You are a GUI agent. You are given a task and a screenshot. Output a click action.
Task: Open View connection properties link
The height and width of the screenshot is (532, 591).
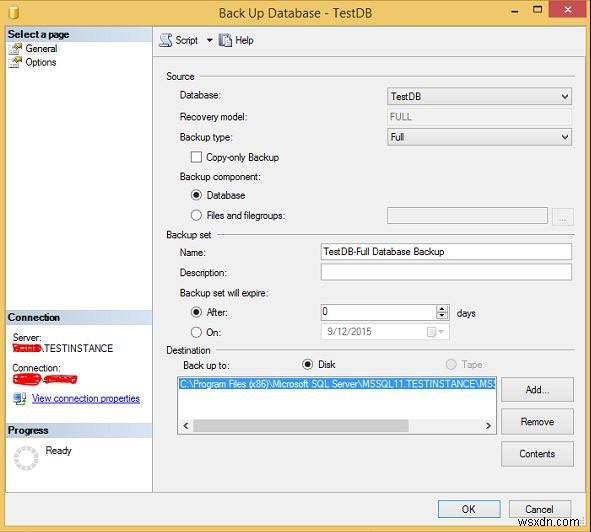click(x=86, y=399)
